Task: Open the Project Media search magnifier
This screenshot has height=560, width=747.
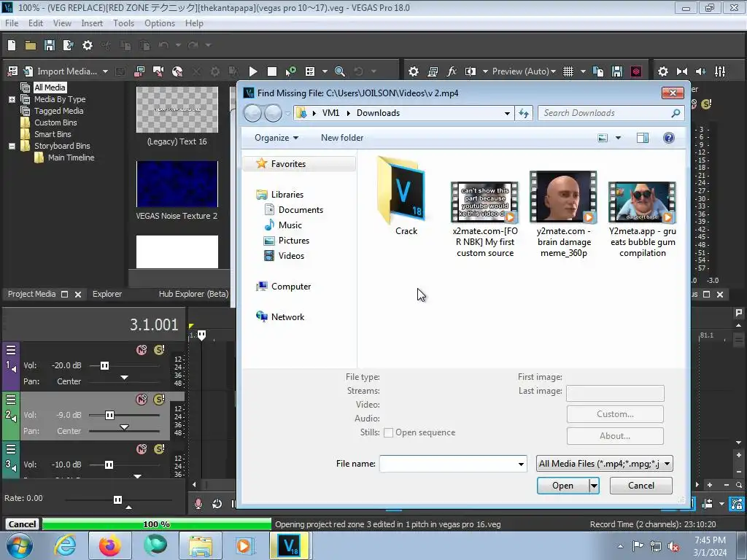Action: click(340, 71)
